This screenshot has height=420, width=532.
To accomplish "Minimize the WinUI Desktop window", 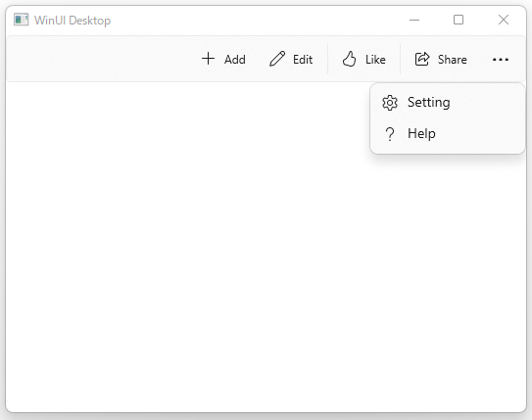I will point(414,20).
